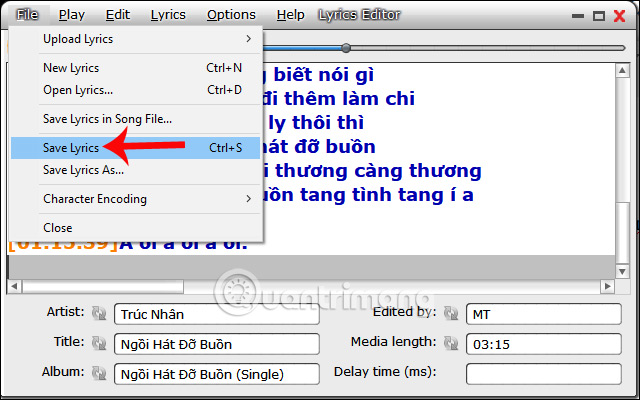The width and height of the screenshot is (640, 400).
Task: Maximize the Lyrics Editor window
Action: [599, 16]
